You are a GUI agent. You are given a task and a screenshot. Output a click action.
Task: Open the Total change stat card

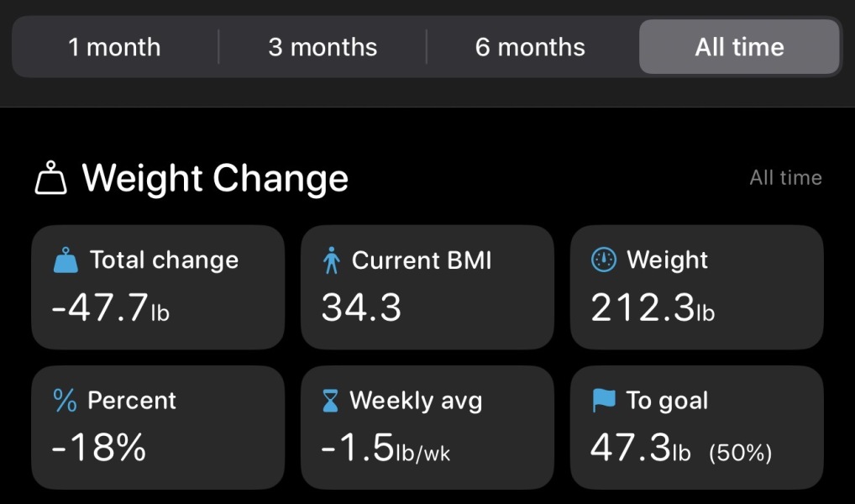pyautogui.click(x=158, y=286)
